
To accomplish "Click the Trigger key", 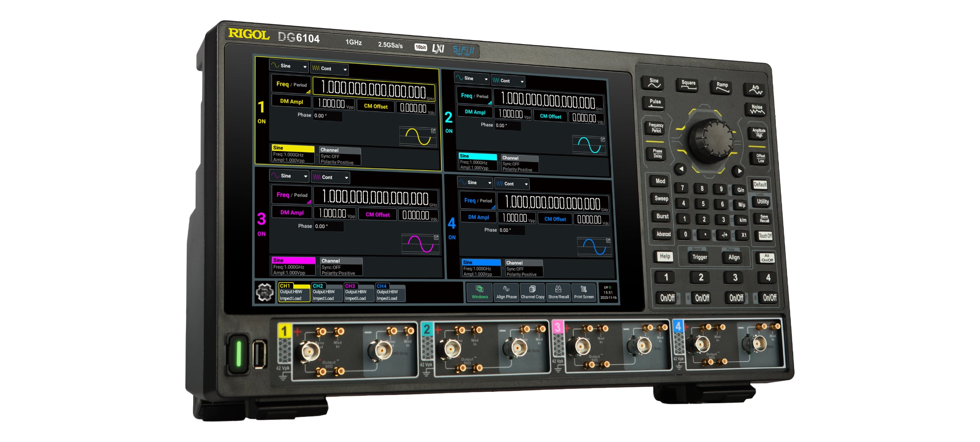I will pyautogui.click(x=699, y=257).
